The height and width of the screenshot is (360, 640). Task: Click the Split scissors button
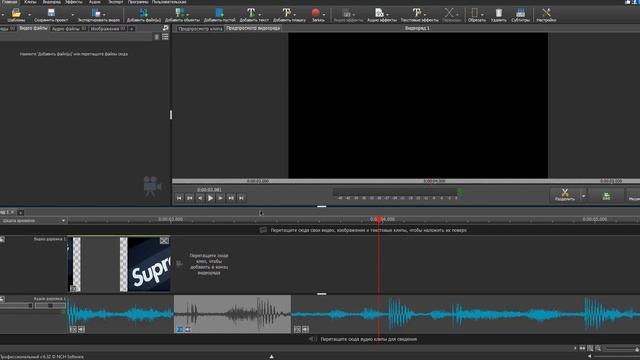click(564, 195)
